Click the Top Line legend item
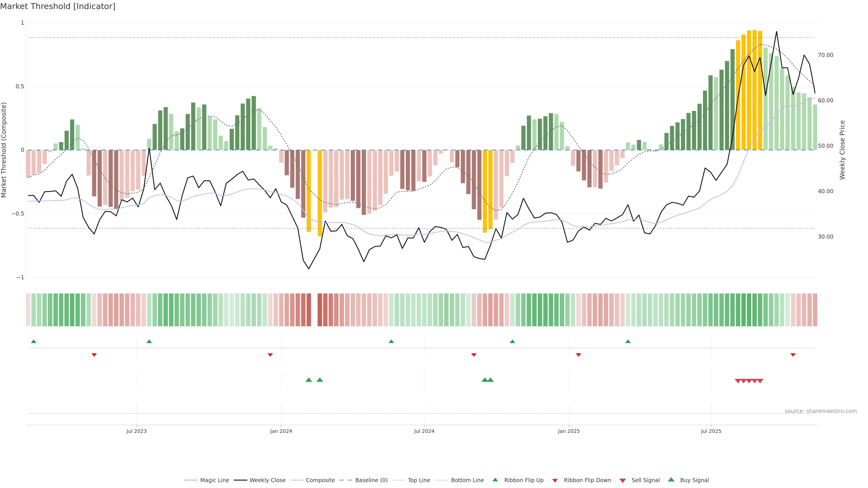The width and height of the screenshot is (868, 488). (x=419, y=480)
